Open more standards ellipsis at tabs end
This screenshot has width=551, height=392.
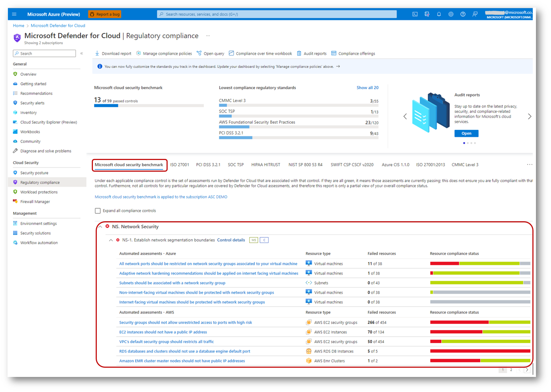(529, 165)
